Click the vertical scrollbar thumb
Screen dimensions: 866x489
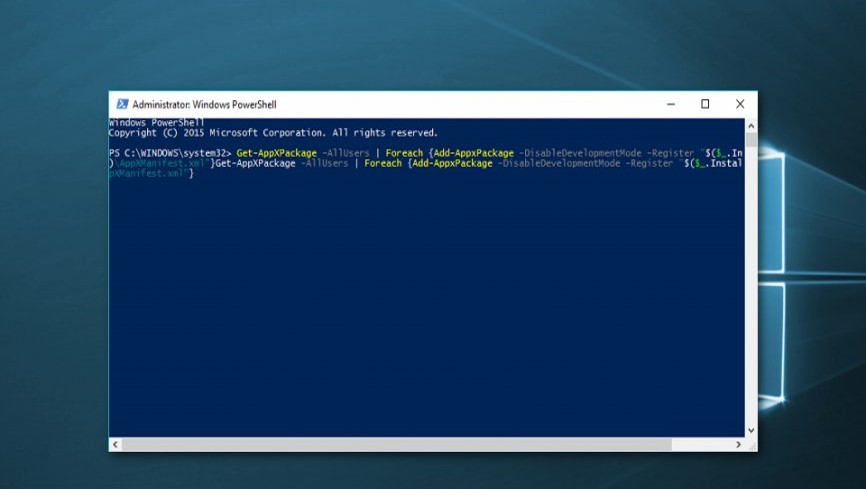click(751, 139)
